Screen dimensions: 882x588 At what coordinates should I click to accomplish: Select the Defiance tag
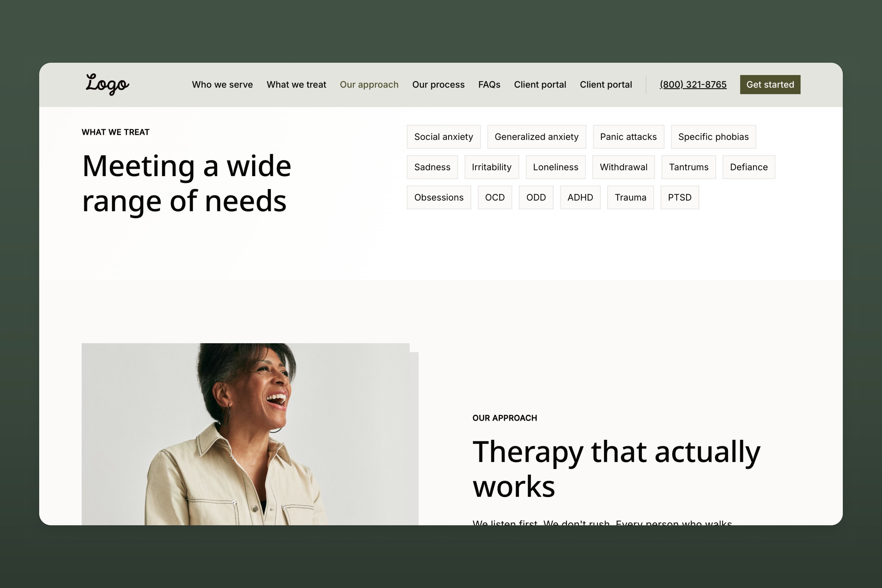tap(748, 167)
